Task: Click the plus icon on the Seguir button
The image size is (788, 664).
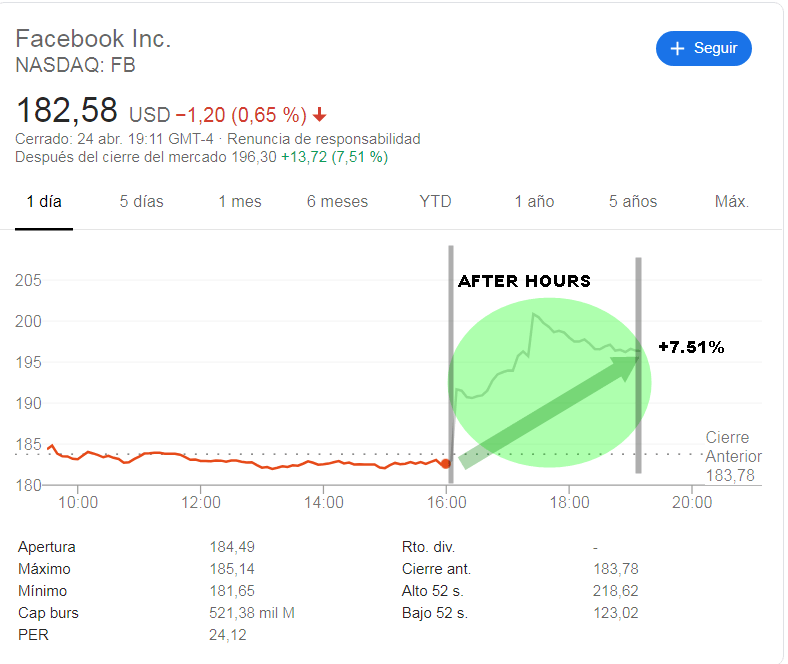Action: [677, 48]
